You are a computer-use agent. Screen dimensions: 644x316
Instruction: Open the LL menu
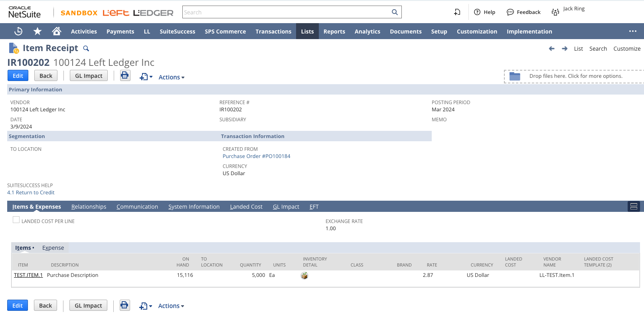point(147,31)
